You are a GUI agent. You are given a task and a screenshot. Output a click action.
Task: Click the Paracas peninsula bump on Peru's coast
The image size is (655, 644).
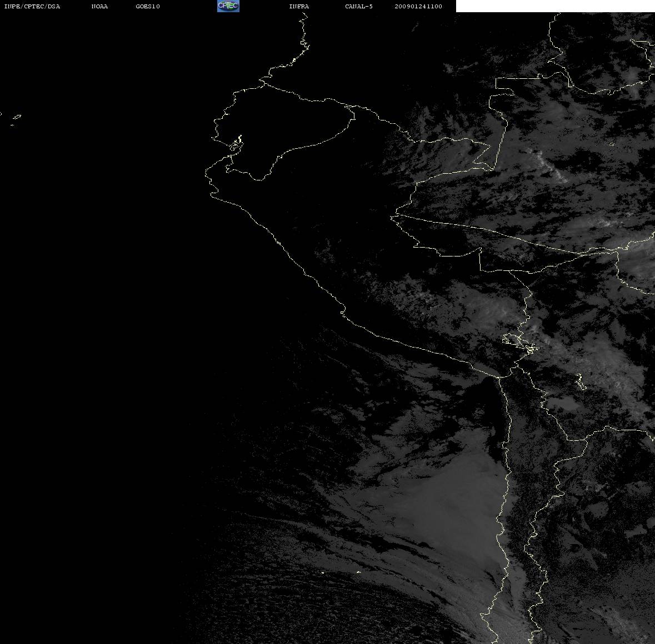(x=343, y=311)
